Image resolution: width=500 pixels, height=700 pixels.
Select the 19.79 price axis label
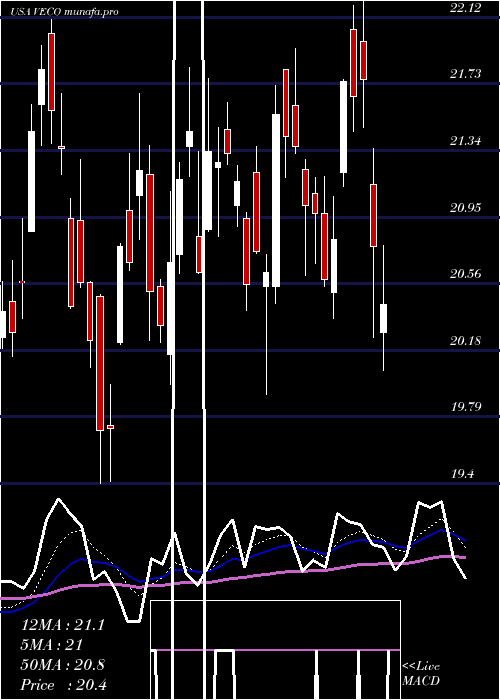(466, 407)
